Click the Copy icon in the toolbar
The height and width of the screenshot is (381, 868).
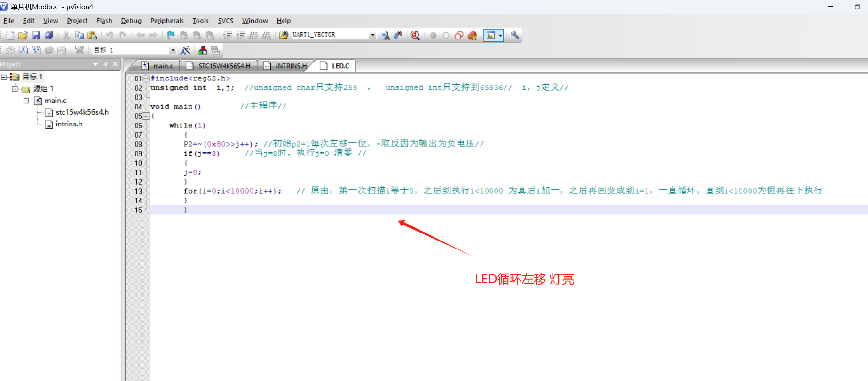[x=79, y=35]
